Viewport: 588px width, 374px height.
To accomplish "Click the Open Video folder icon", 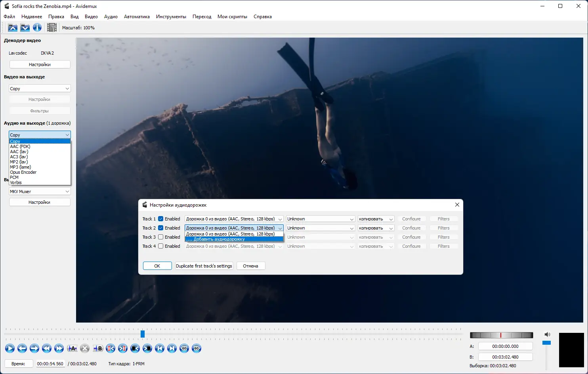I will point(13,28).
